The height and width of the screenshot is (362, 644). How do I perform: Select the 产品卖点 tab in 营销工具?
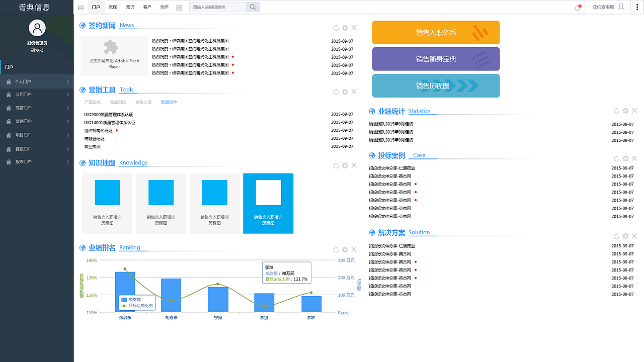click(x=93, y=102)
